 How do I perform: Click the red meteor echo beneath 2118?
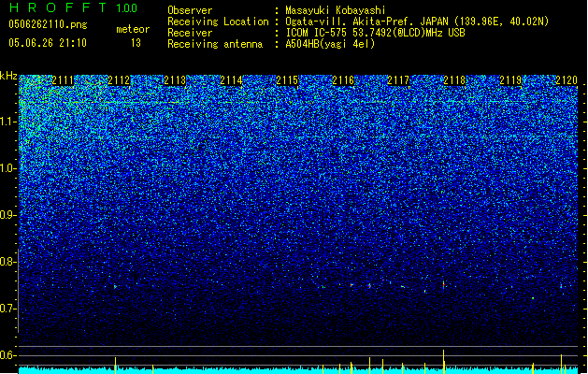444,285
